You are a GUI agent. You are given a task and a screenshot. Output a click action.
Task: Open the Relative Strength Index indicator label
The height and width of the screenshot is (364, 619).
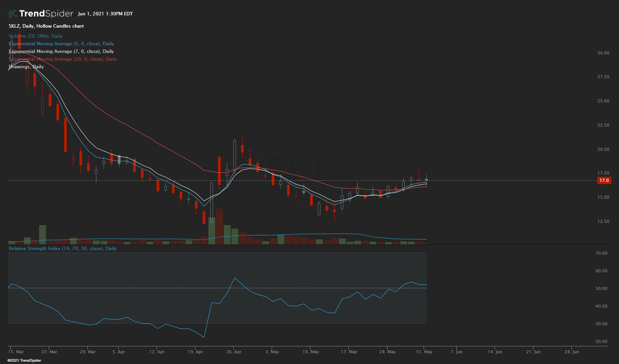coord(63,249)
